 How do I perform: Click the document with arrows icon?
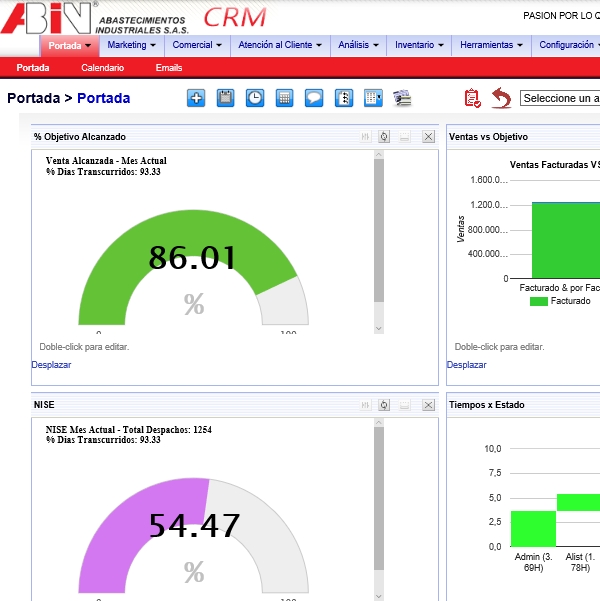pyautogui.click(x=344, y=98)
